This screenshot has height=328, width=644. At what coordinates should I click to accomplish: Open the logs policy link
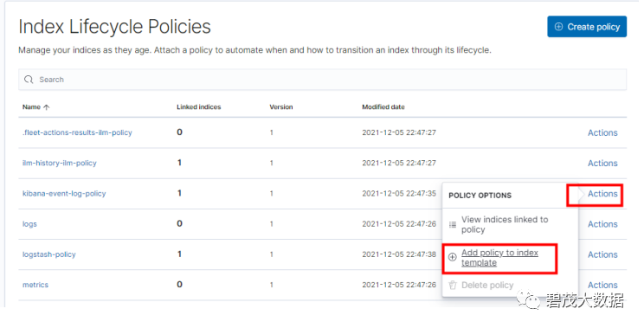(29, 224)
